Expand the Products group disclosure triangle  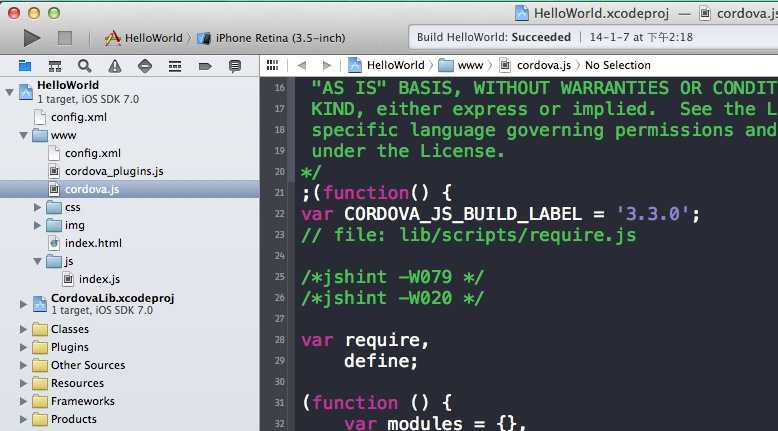(x=23, y=419)
